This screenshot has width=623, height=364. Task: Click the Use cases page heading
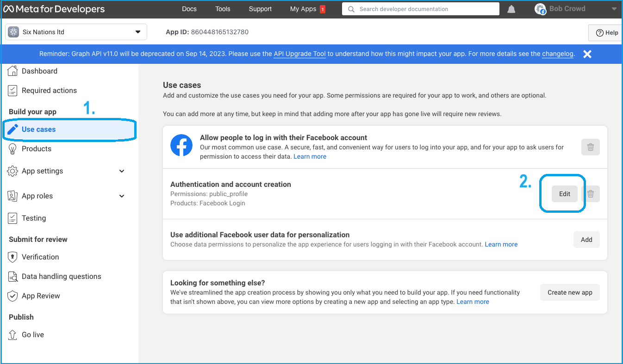(x=182, y=85)
